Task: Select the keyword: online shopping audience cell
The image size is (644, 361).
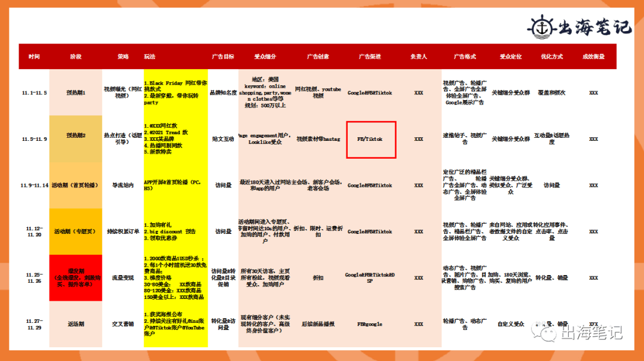Action: point(265,92)
